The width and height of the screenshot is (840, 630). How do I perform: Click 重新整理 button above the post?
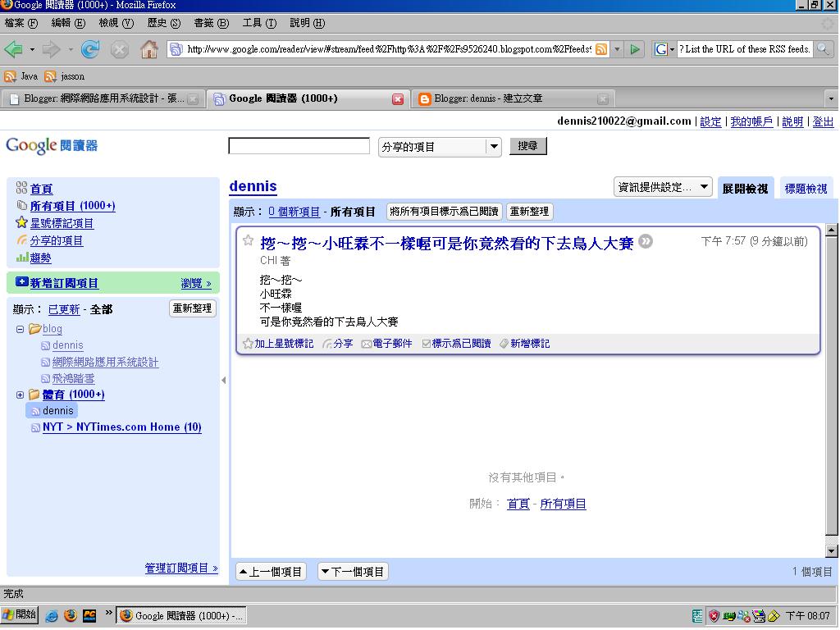(529, 212)
